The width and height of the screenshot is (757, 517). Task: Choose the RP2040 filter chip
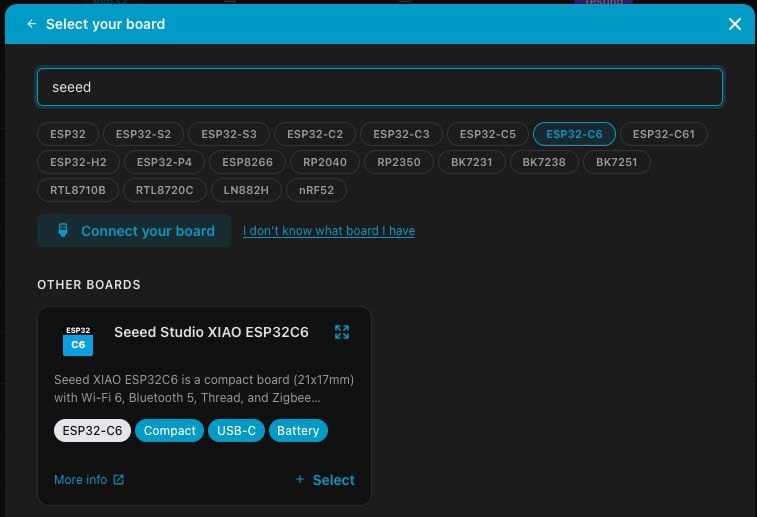tap(324, 162)
